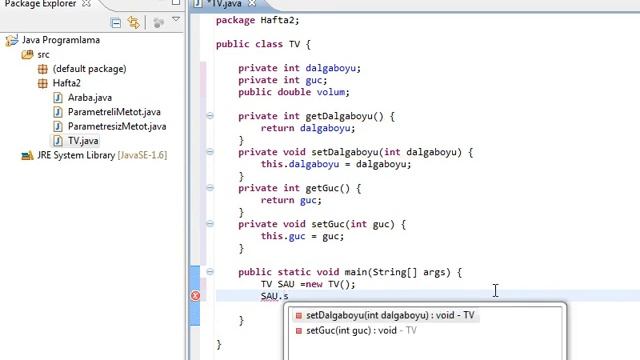This screenshot has height=360, width=640.
Task: Click the Hafta2 package icon
Action: click(x=43, y=83)
